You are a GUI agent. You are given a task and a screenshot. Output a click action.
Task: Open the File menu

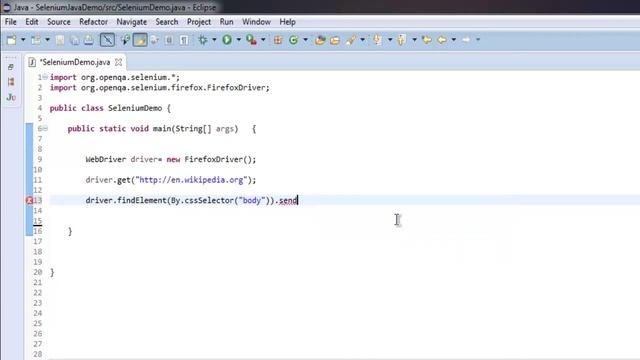pyautogui.click(x=11, y=22)
